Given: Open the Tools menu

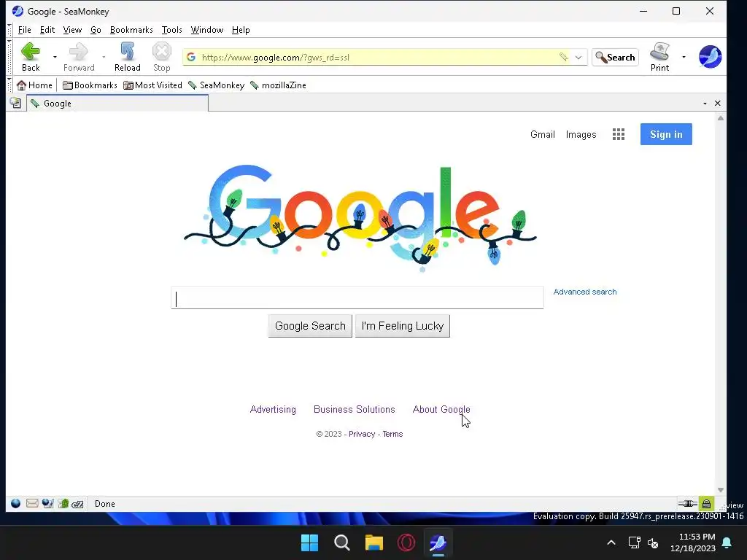Looking at the screenshot, I should (x=172, y=29).
